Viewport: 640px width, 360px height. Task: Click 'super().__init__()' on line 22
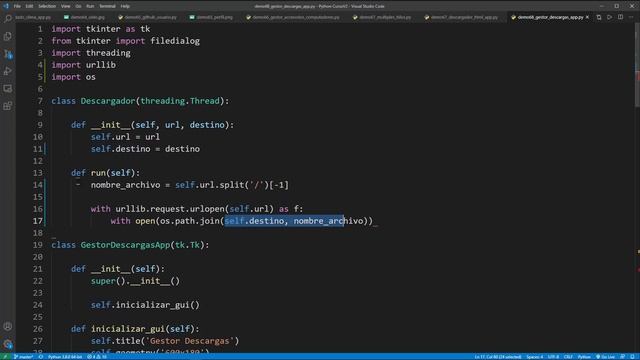(x=135, y=281)
